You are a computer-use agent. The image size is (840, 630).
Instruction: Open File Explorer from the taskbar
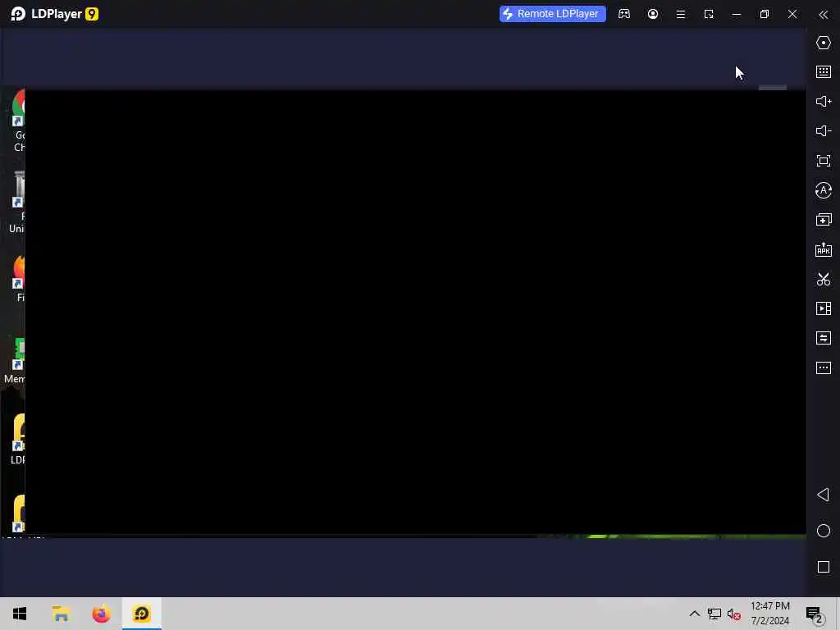pyautogui.click(x=61, y=614)
